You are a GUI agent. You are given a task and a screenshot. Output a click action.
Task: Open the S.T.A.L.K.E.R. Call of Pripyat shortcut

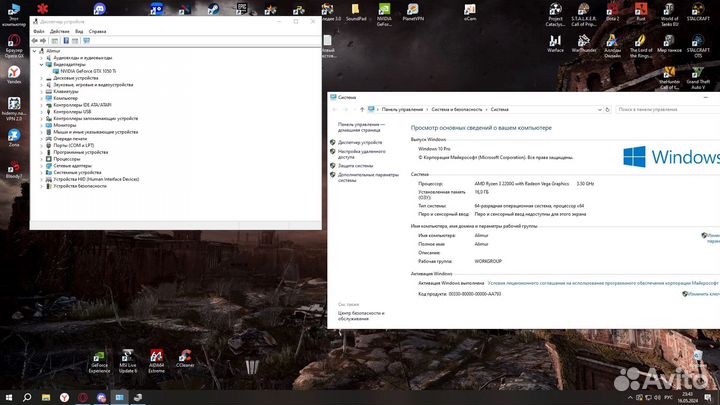click(x=584, y=15)
